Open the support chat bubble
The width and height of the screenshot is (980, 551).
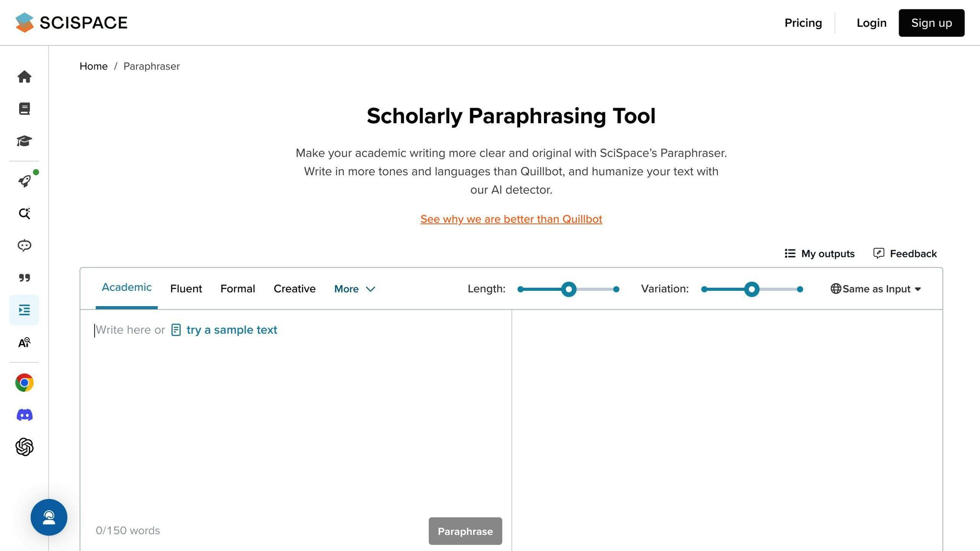[x=49, y=517]
